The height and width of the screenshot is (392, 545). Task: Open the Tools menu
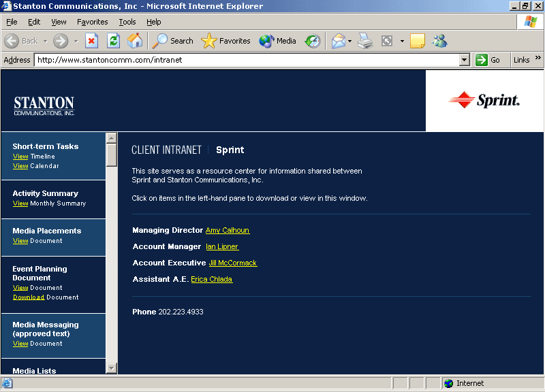127,22
